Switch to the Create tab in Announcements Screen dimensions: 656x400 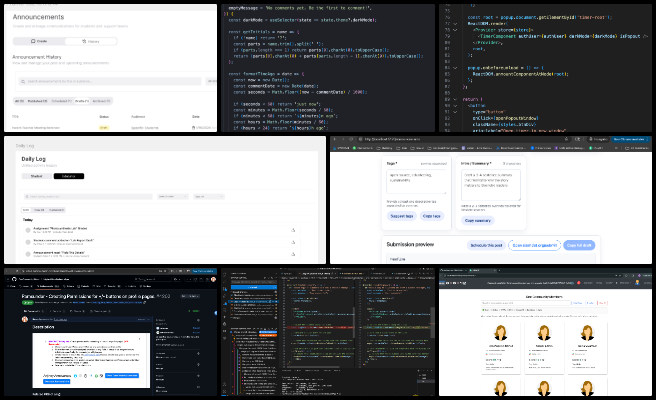click(x=39, y=42)
